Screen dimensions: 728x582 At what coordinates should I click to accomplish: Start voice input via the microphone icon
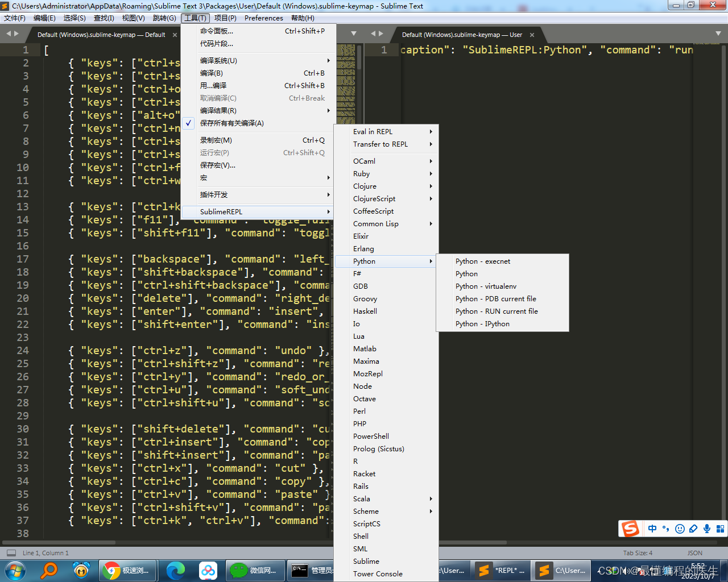706,529
